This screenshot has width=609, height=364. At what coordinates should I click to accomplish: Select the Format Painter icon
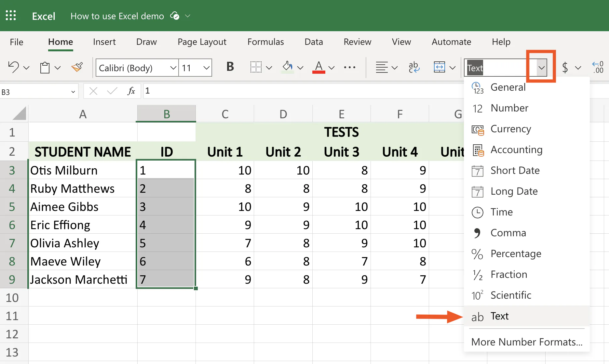coord(77,67)
